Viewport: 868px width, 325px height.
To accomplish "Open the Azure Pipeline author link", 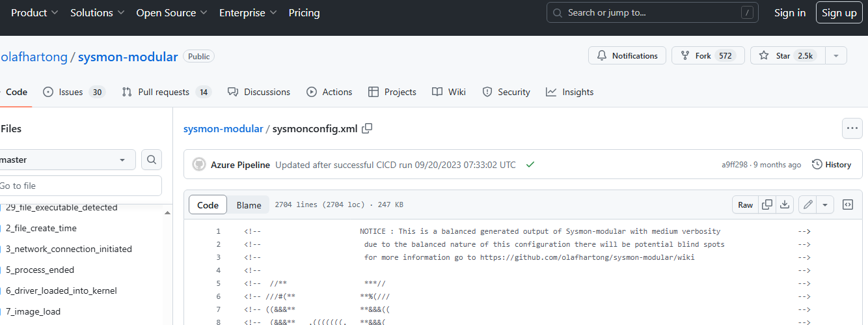I will [240, 165].
